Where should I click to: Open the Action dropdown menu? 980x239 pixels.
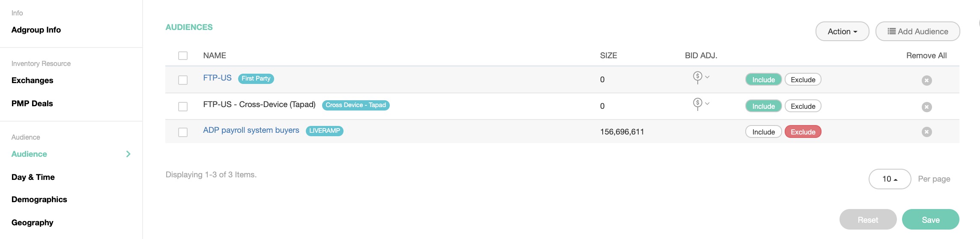click(x=842, y=31)
